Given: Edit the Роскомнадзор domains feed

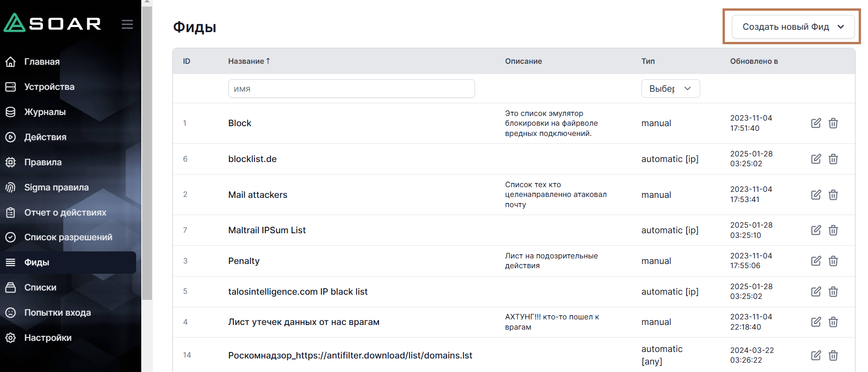Looking at the screenshot, I should click(x=816, y=356).
